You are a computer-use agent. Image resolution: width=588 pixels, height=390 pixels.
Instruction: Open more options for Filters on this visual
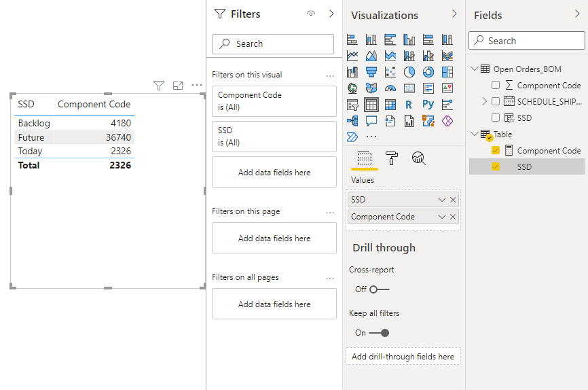(330, 76)
